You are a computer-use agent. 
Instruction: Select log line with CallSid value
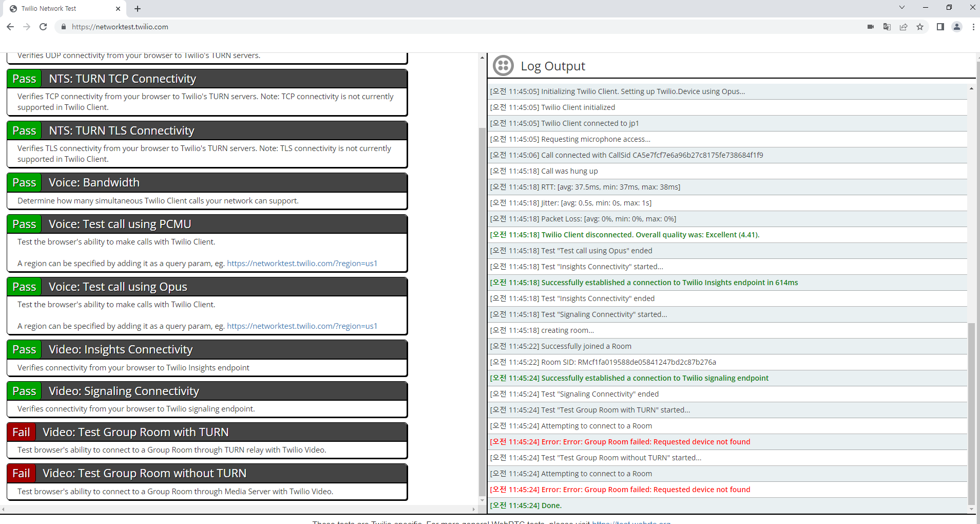click(728, 155)
